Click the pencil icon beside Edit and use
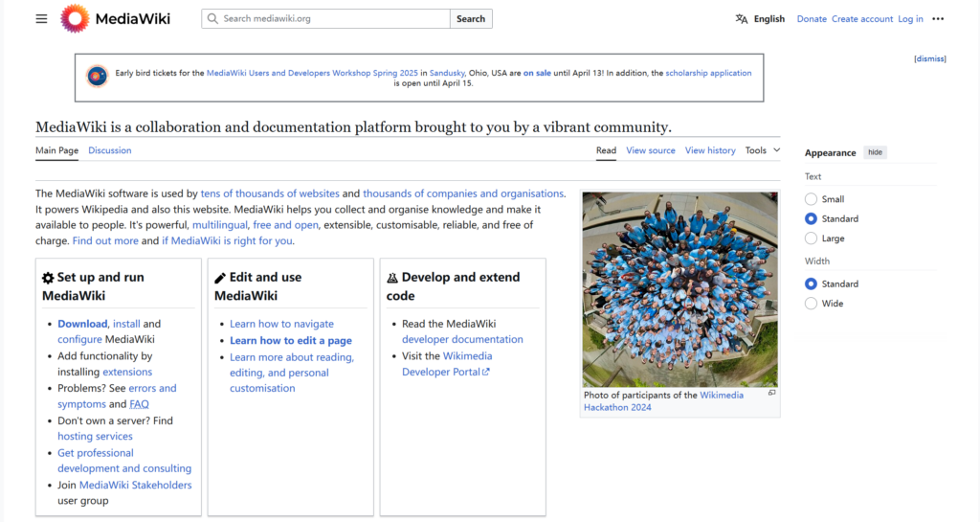Viewport: 980px width, 522px height. pyautogui.click(x=220, y=278)
